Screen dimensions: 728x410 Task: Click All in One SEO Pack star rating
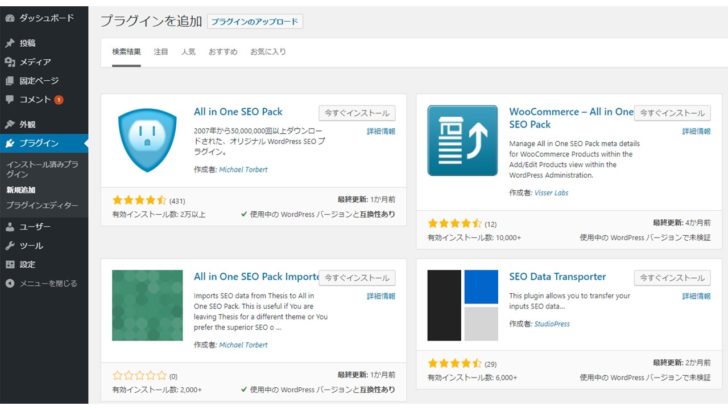(x=139, y=200)
